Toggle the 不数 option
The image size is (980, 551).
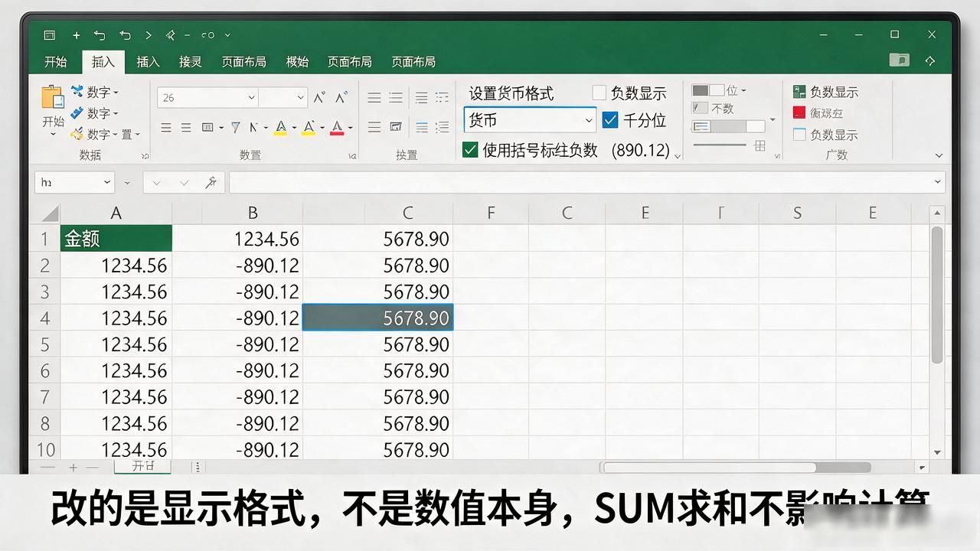pyautogui.click(x=713, y=109)
